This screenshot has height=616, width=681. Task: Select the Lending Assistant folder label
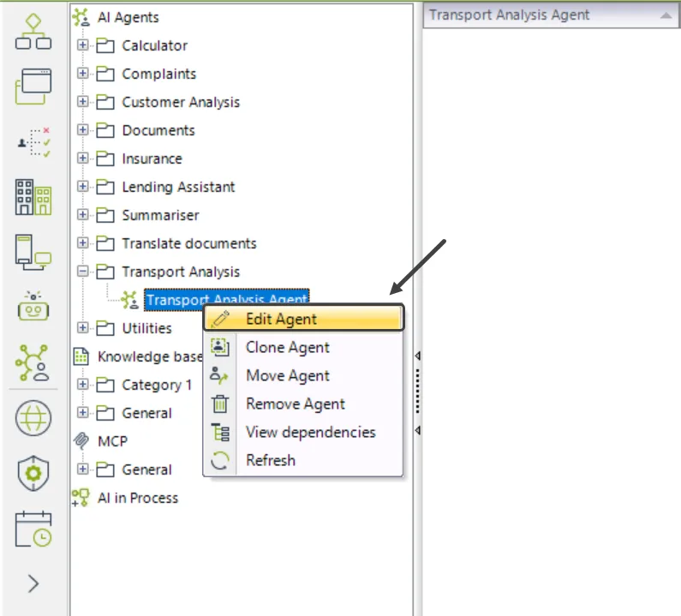coord(178,187)
